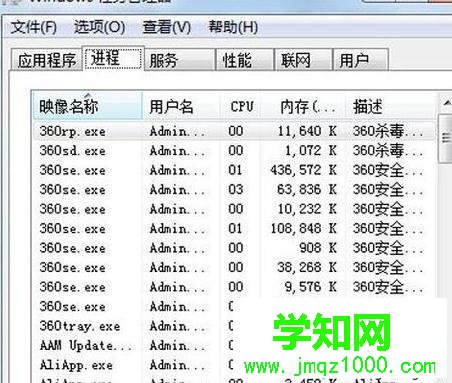
Task: Click the CPU value 03
Action: click(x=236, y=190)
